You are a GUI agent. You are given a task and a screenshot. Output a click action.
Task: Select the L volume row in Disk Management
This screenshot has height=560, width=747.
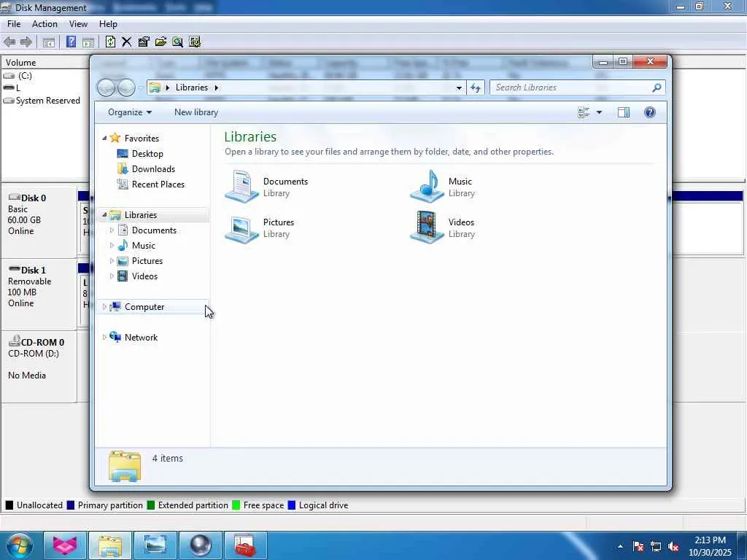point(18,88)
